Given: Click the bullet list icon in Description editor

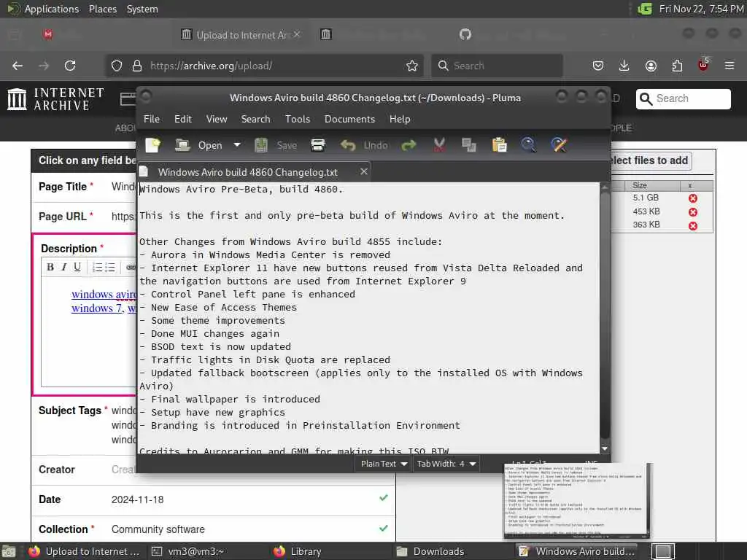Looking at the screenshot, I should (x=110, y=267).
